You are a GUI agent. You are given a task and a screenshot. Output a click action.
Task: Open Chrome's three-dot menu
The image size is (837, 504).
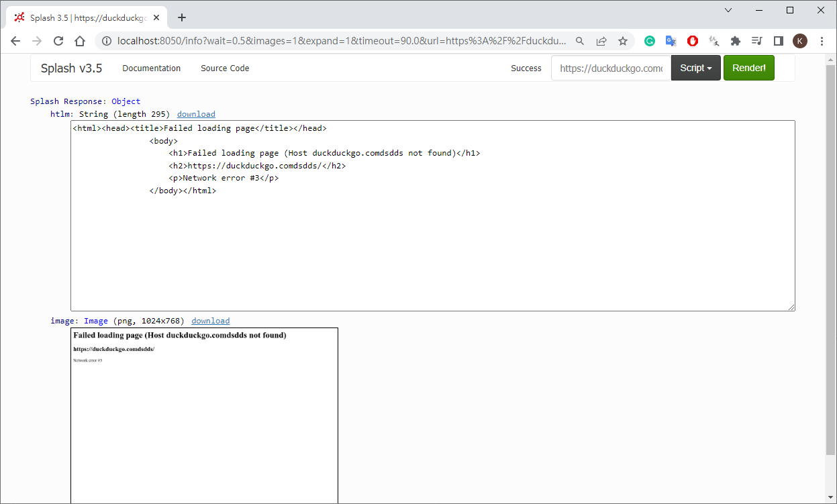[822, 41]
